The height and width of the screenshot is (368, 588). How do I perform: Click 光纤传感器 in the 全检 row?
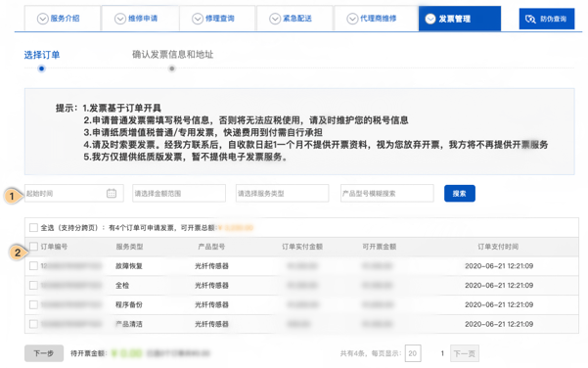coord(211,286)
